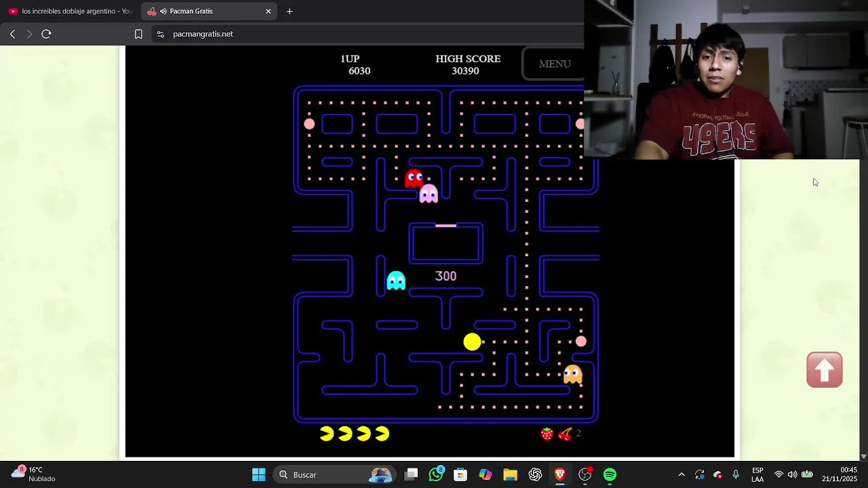
Task: Select the Pacman Gratis browser tab
Action: (x=210, y=11)
